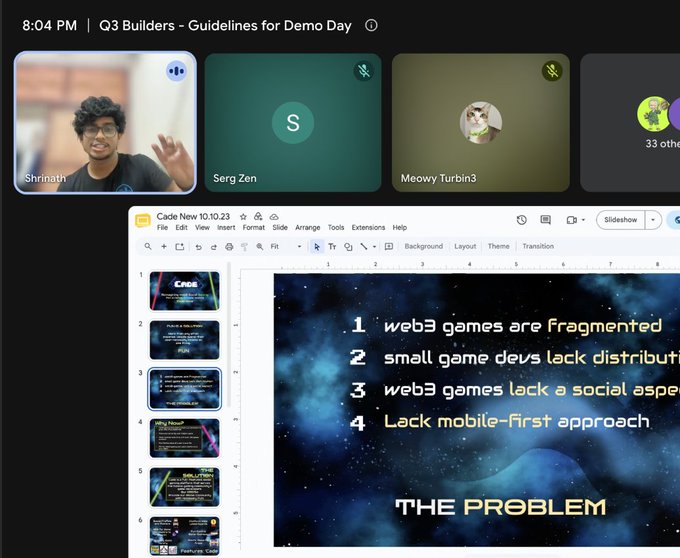Activate the paint format tool
680x558 pixels.
click(244, 247)
